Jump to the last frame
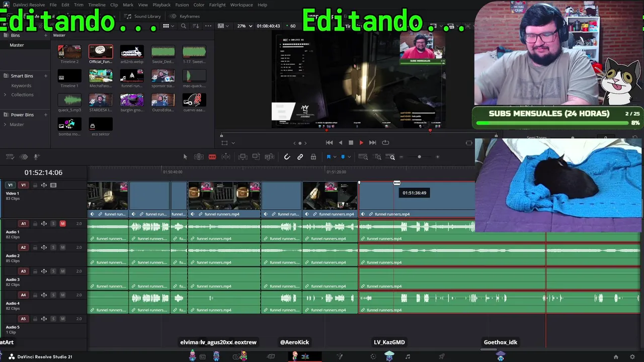Image resolution: width=644 pixels, height=362 pixels. point(372,143)
